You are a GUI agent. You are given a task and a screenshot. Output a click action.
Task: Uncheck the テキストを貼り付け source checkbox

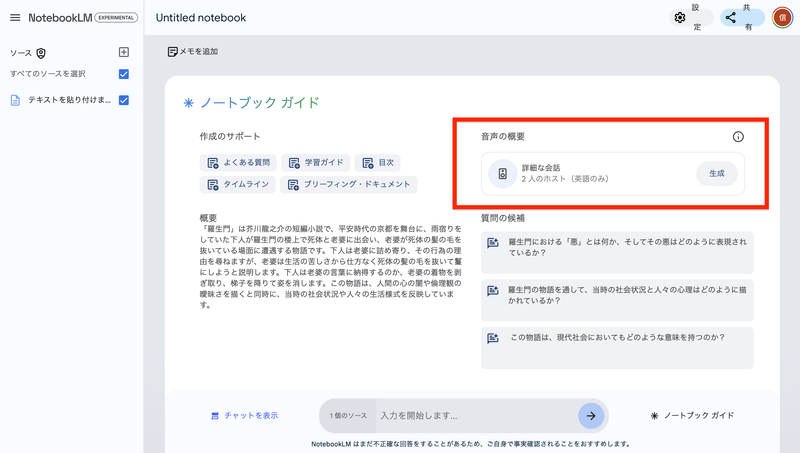coord(124,100)
